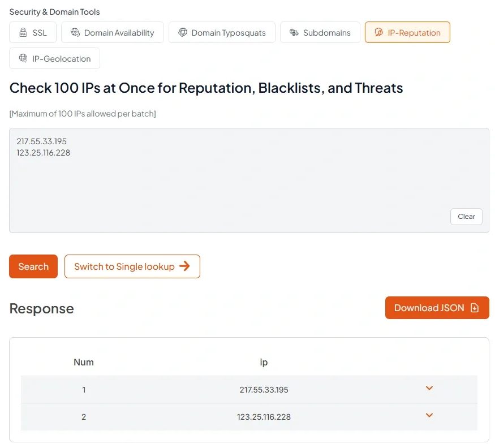Click the download icon in Download JSON

click(x=475, y=308)
